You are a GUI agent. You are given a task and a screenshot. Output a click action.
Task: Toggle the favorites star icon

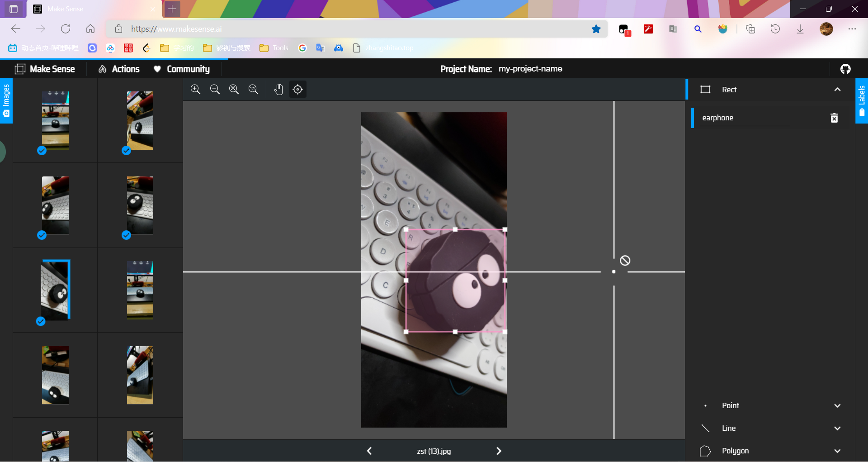click(x=596, y=29)
